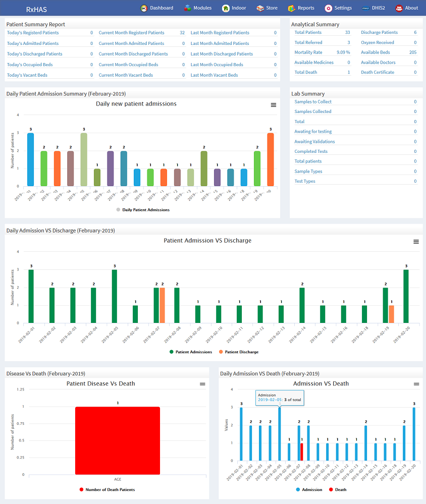Image resolution: width=426 pixels, height=504 pixels.
Task: Open the Reports menu
Action: pos(306,8)
